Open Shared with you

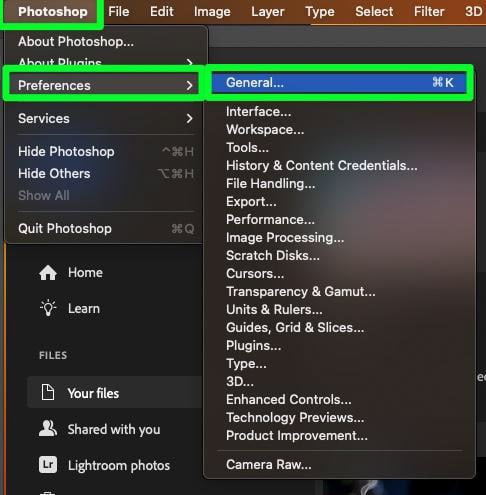point(115,429)
